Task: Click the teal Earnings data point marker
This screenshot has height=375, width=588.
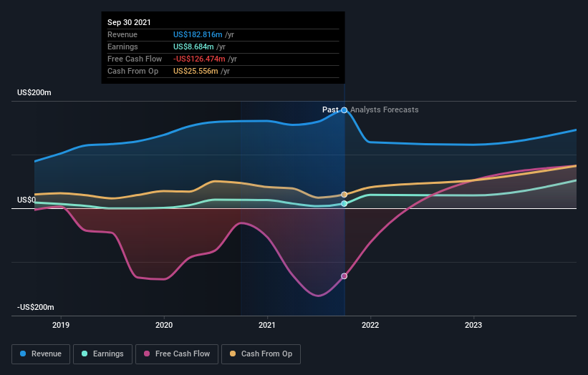Action: click(x=344, y=203)
